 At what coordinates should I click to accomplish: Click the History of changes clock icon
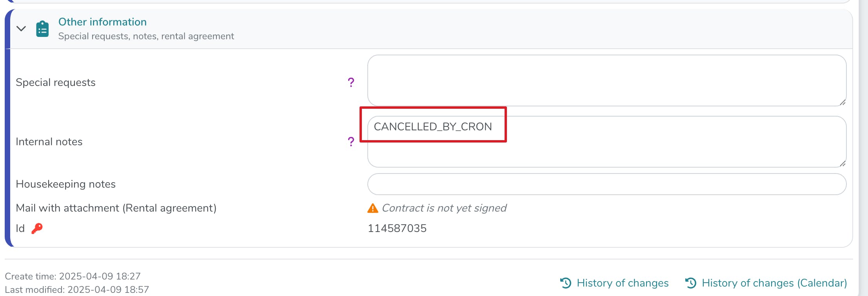pyautogui.click(x=566, y=283)
